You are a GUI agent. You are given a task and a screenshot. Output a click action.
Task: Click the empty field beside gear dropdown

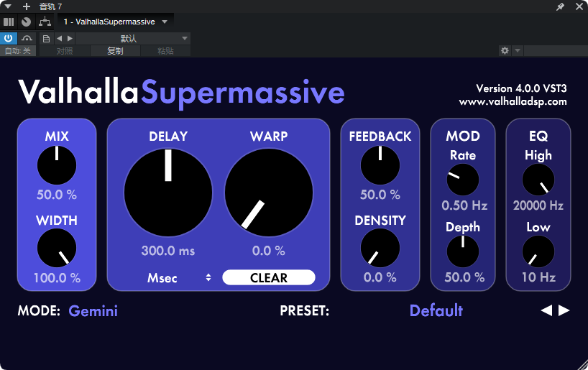pos(556,50)
